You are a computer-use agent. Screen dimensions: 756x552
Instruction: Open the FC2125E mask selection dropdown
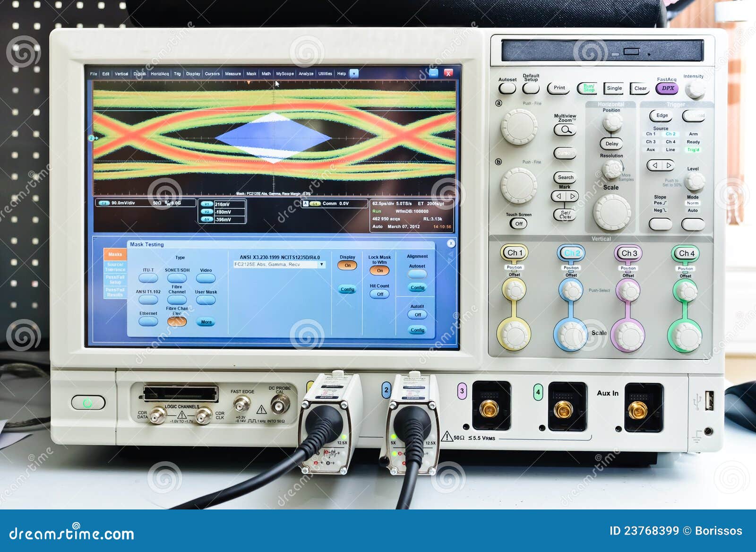click(x=322, y=264)
